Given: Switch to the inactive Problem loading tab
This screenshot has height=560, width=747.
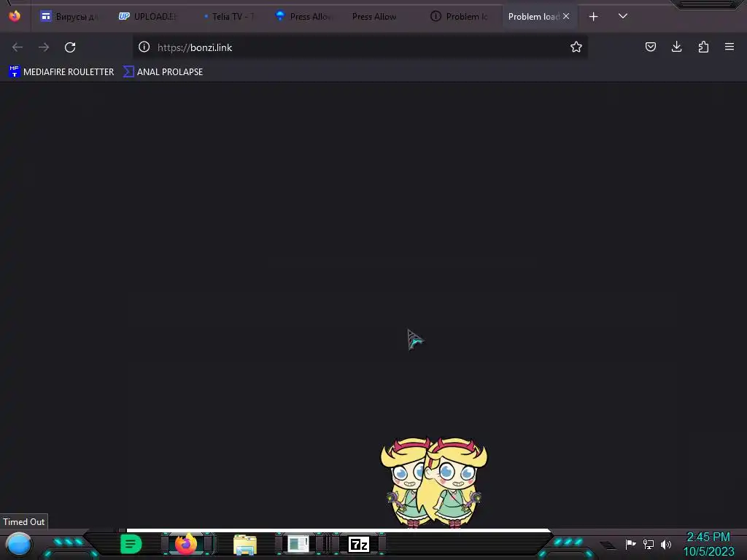Looking at the screenshot, I should point(460,17).
